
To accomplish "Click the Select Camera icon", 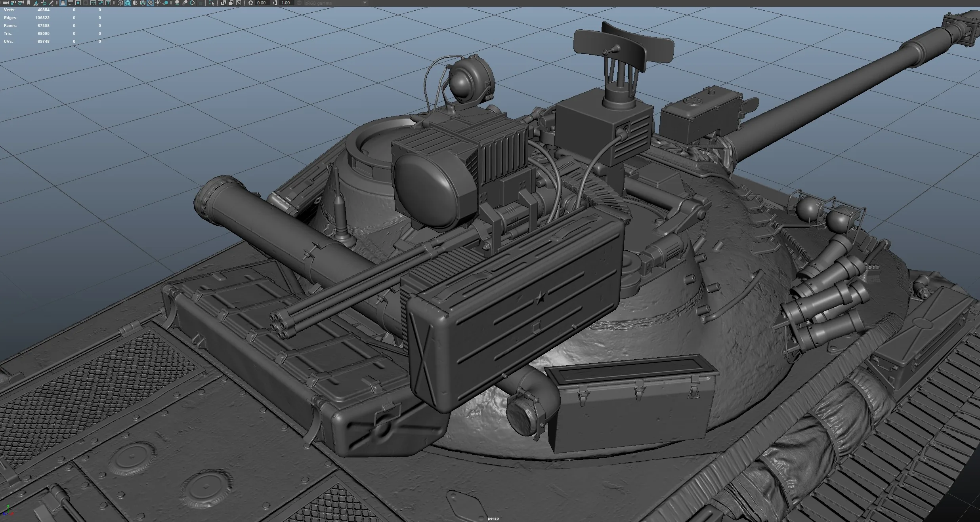I will click(x=6, y=3).
